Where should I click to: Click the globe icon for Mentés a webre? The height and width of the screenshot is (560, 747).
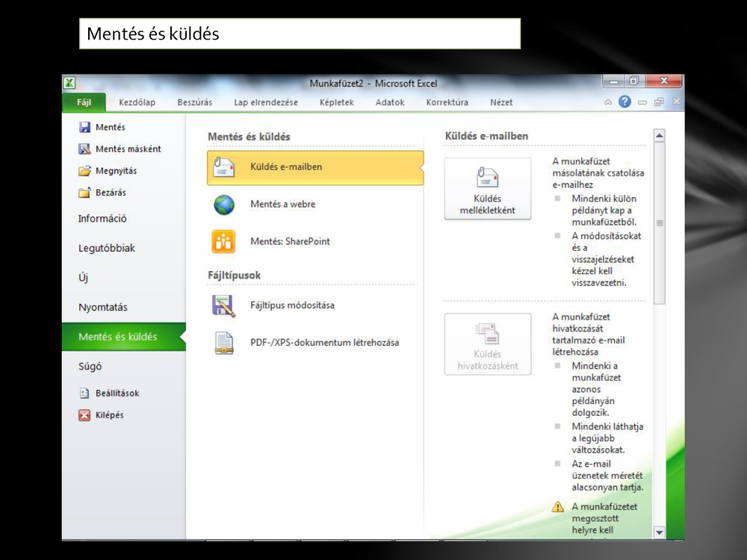click(224, 205)
